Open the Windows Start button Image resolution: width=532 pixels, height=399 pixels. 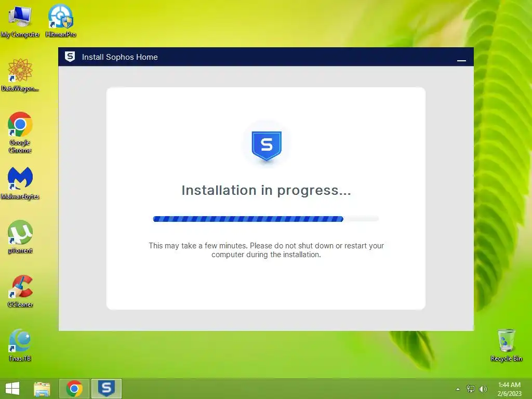click(x=12, y=389)
